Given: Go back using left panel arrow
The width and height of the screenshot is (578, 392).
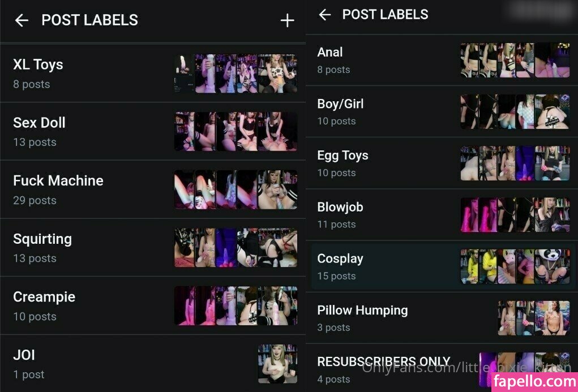Looking at the screenshot, I should [22, 20].
